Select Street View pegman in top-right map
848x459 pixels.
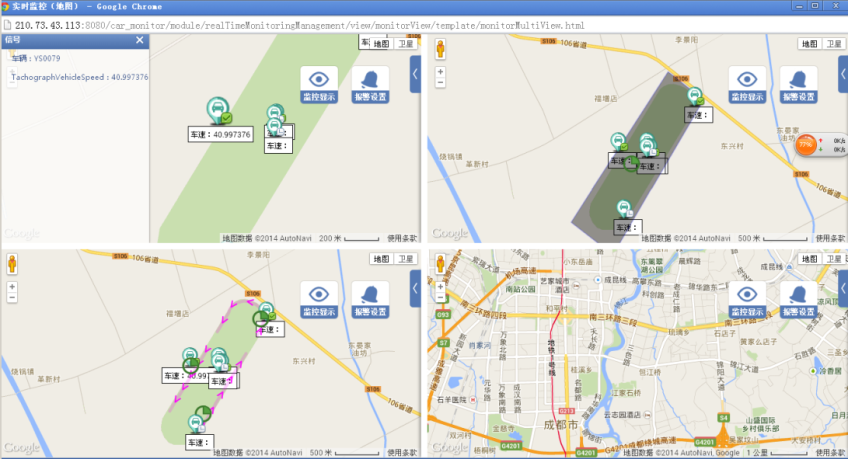pos(440,49)
